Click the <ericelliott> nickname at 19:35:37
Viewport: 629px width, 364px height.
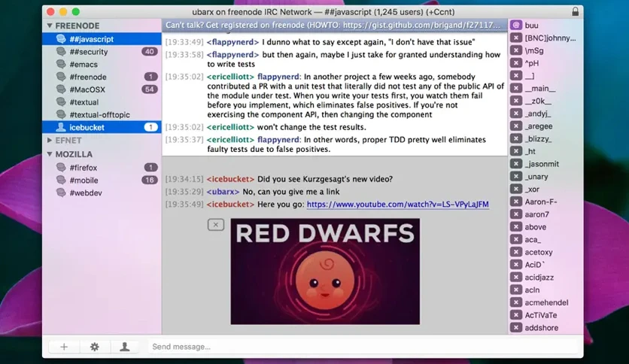pyautogui.click(x=231, y=139)
